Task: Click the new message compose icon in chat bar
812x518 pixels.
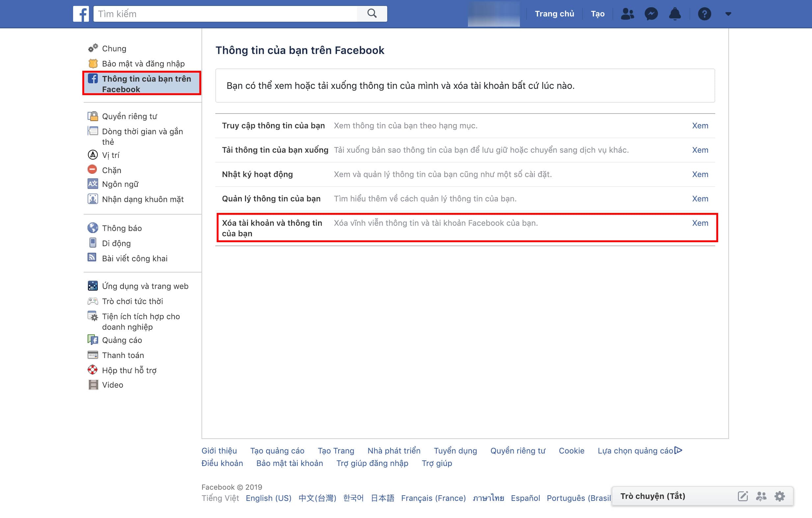Action: 743,496
